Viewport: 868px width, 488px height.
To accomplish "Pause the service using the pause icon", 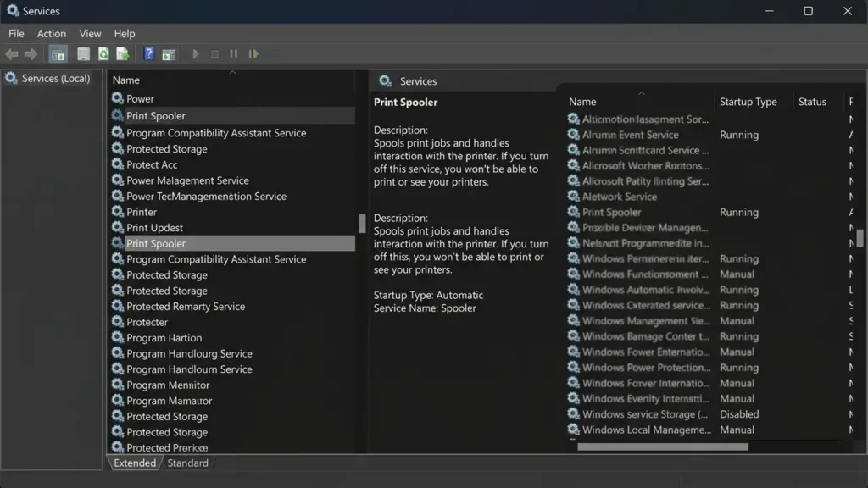I will tap(234, 53).
